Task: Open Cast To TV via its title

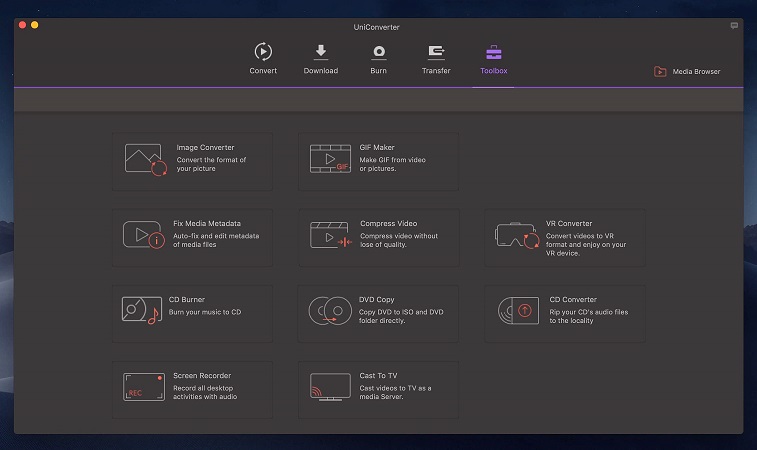Action: [x=378, y=376]
